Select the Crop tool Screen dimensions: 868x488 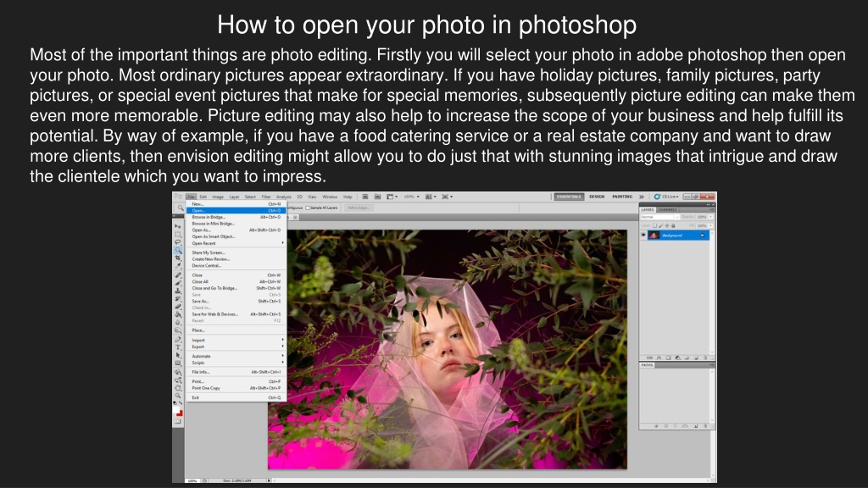pyautogui.click(x=178, y=258)
